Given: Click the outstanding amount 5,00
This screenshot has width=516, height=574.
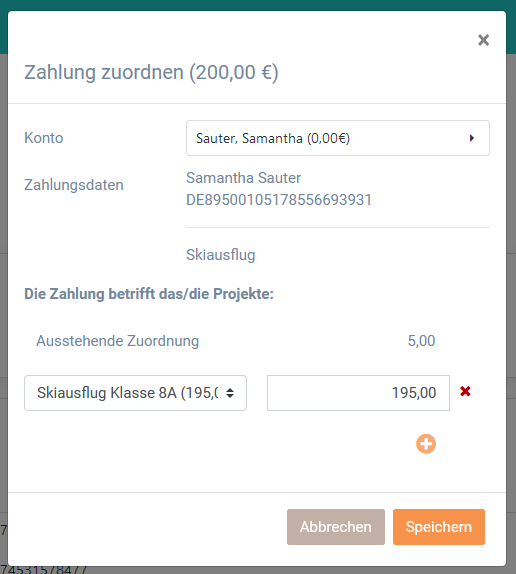Looking at the screenshot, I should point(421,341).
